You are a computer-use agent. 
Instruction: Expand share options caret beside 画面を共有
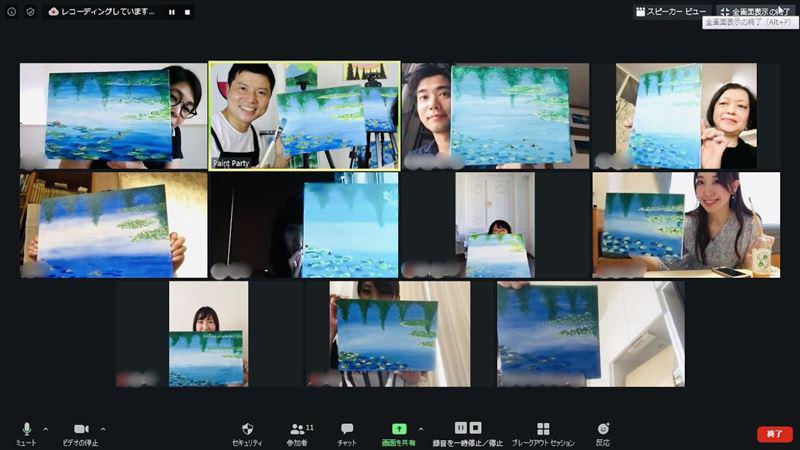421,430
